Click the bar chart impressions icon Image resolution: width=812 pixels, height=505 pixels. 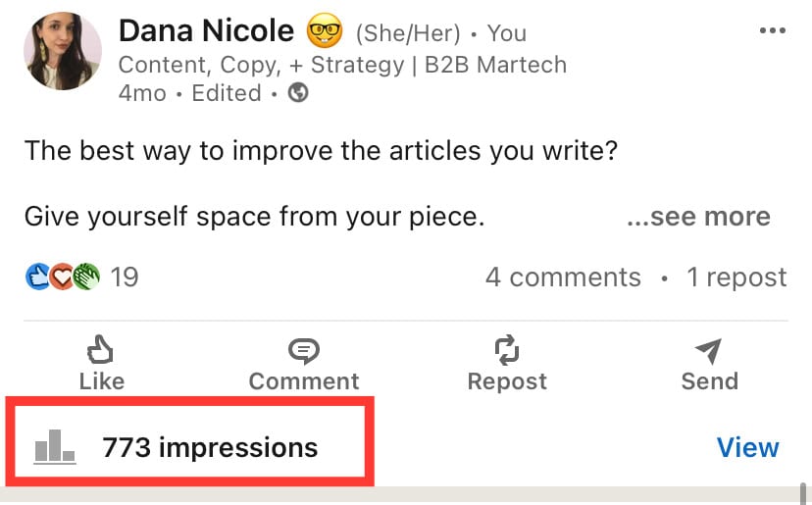pyautogui.click(x=55, y=446)
